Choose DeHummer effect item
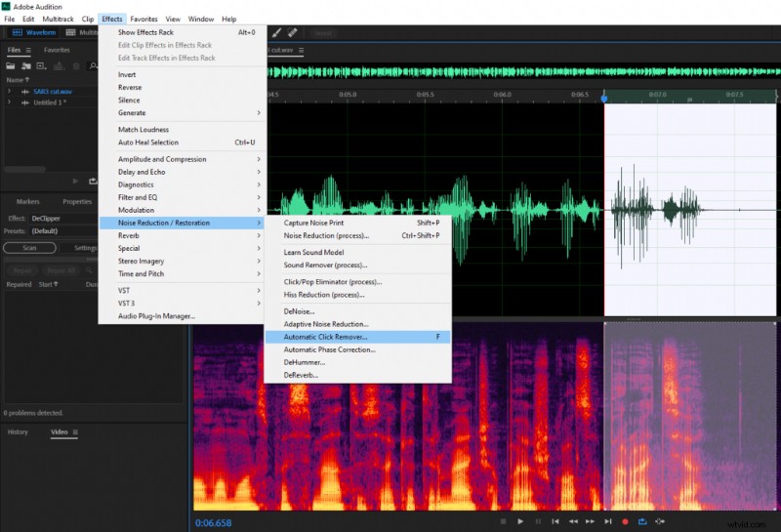This screenshot has height=532, width=781. pos(358,362)
